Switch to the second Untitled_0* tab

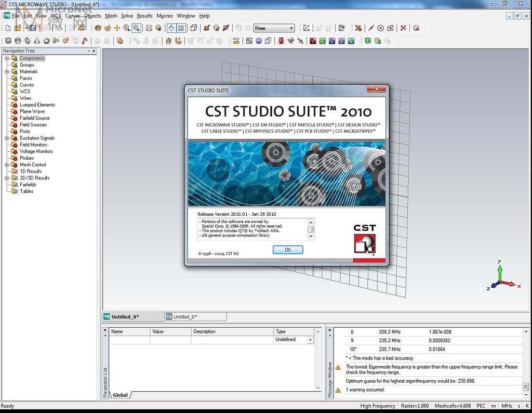195,317
